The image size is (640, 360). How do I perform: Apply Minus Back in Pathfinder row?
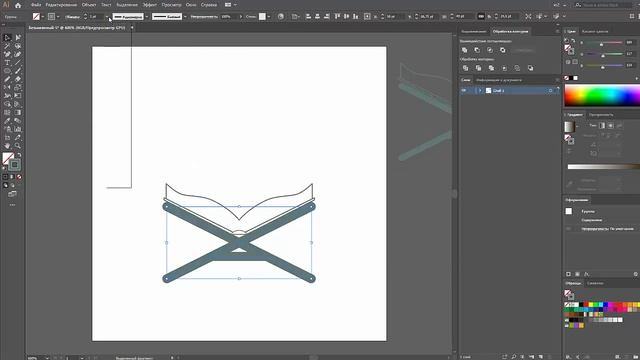530,68
